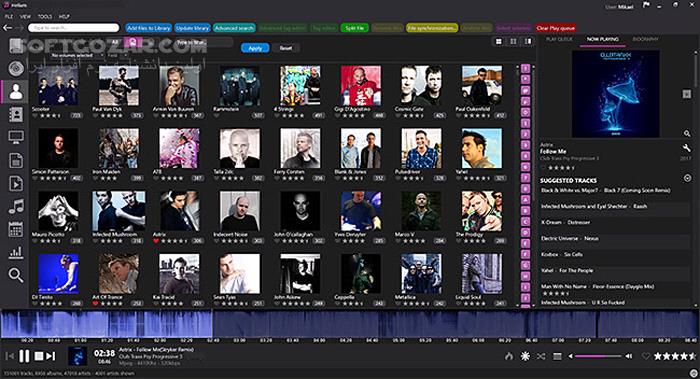Go back with the left arrow

pos(7,28)
